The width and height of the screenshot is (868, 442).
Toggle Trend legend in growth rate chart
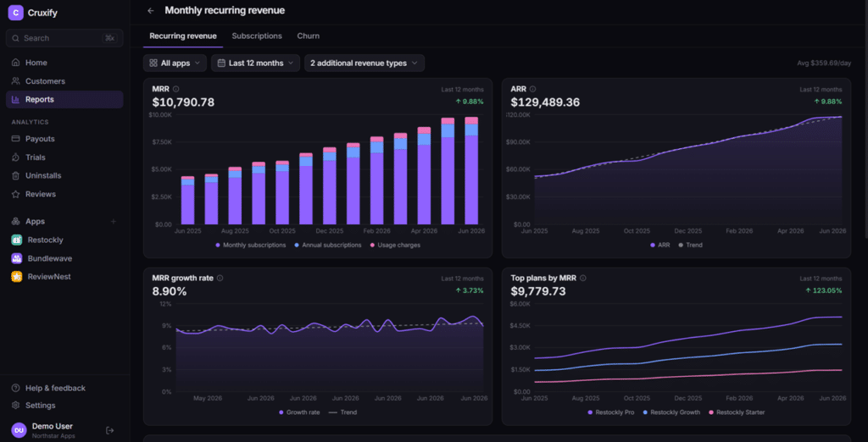(342, 412)
